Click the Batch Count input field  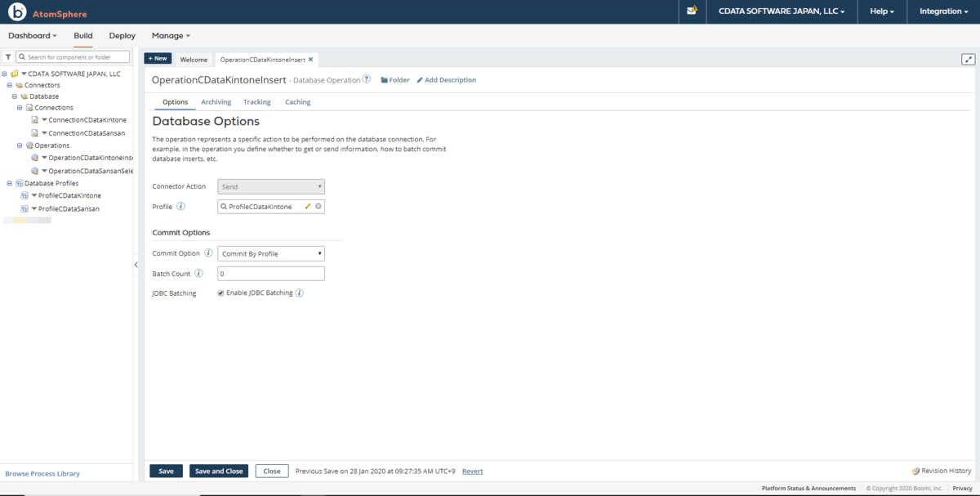[271, 274]
